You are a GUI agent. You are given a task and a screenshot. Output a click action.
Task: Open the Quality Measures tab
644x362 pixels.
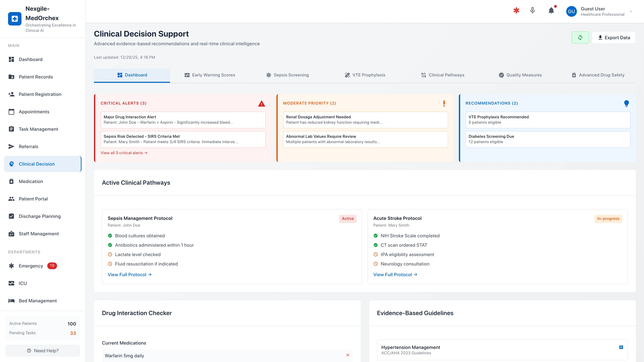point(520,75)
